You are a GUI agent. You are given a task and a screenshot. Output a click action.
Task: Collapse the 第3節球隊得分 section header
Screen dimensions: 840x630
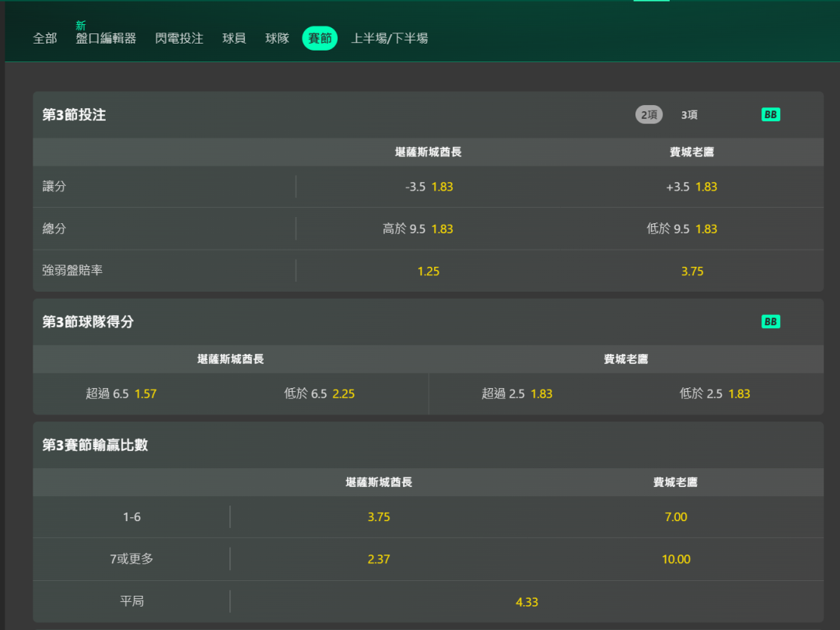[428, 321]
